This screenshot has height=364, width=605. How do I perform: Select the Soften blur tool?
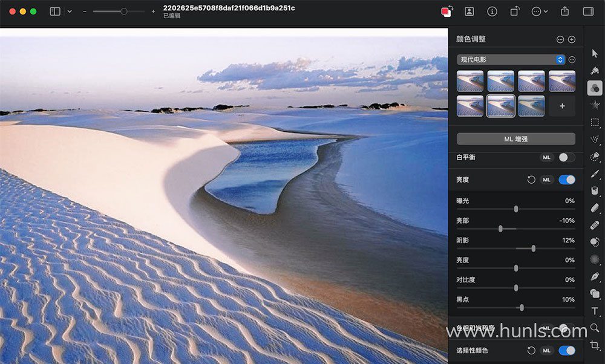[595, 259]
